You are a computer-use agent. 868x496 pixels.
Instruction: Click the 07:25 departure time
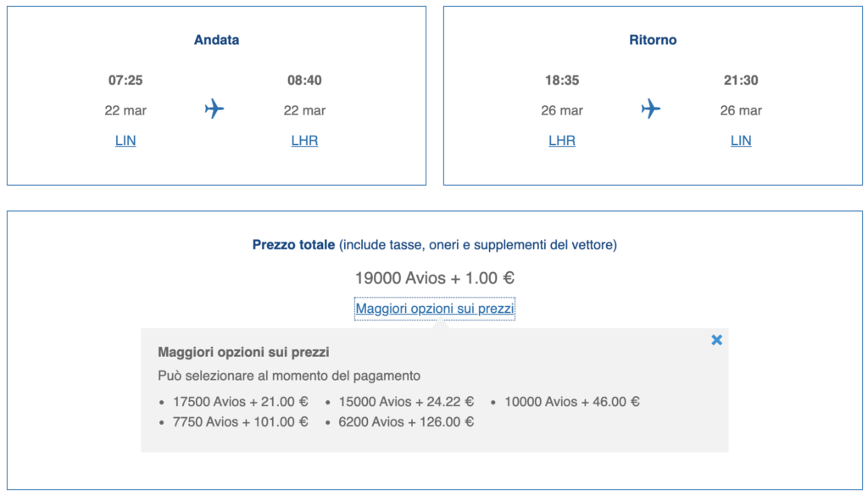125,81
